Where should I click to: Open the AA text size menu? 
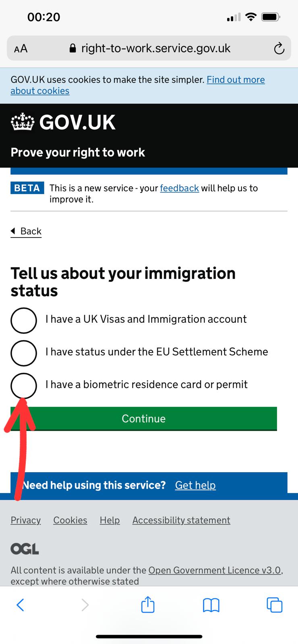coord(21,49)
